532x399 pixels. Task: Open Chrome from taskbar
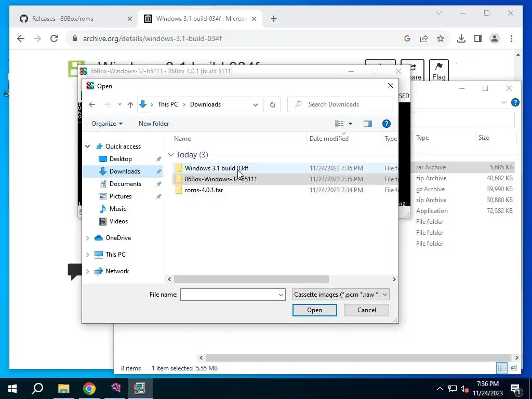(x=89, y=389)
